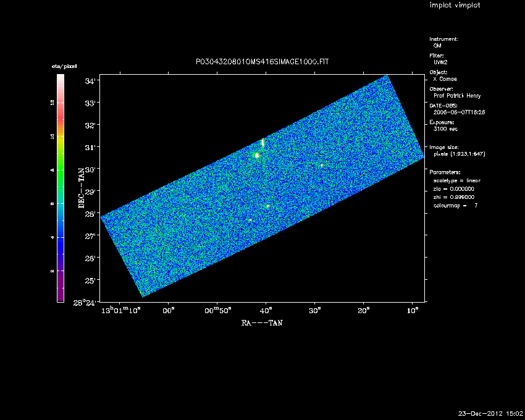Click the filter value 'UVW2'
The image size is (525, 420).
[x=440, y=62]
